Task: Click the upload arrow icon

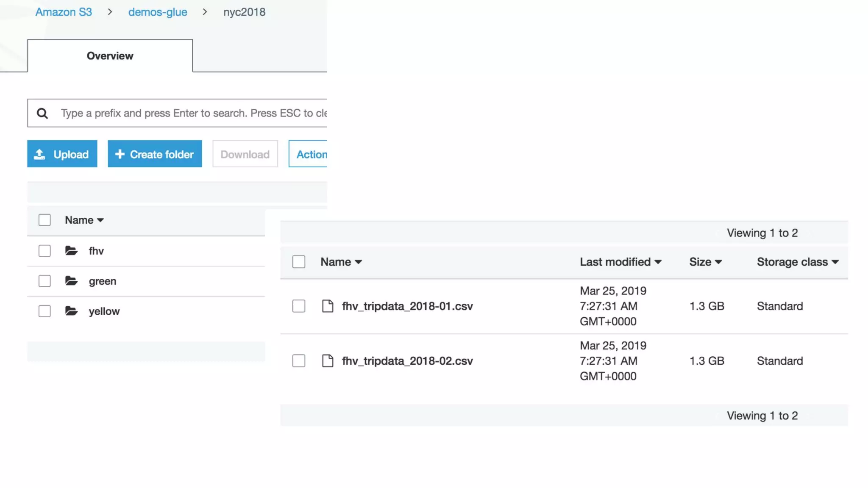Action: (x=39, y=154)
